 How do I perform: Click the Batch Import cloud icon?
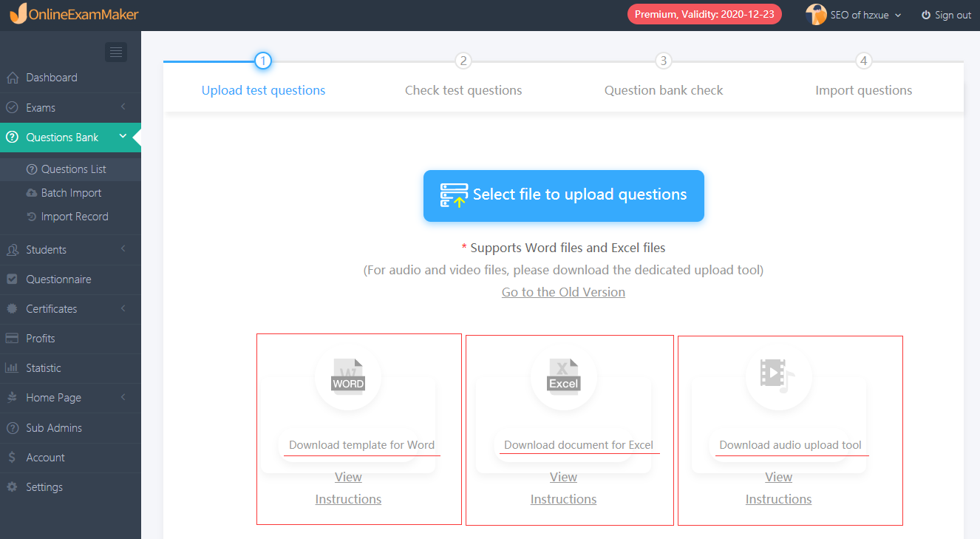(32, 193)
